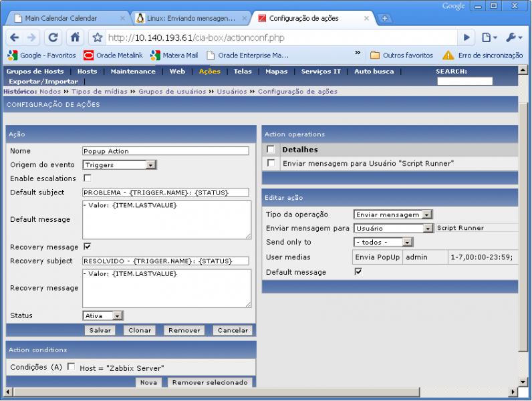Viewport: 532px width, 401px height.
Task: Open Ações menu item
Action: pyautogui.click(x=210, y=72)
